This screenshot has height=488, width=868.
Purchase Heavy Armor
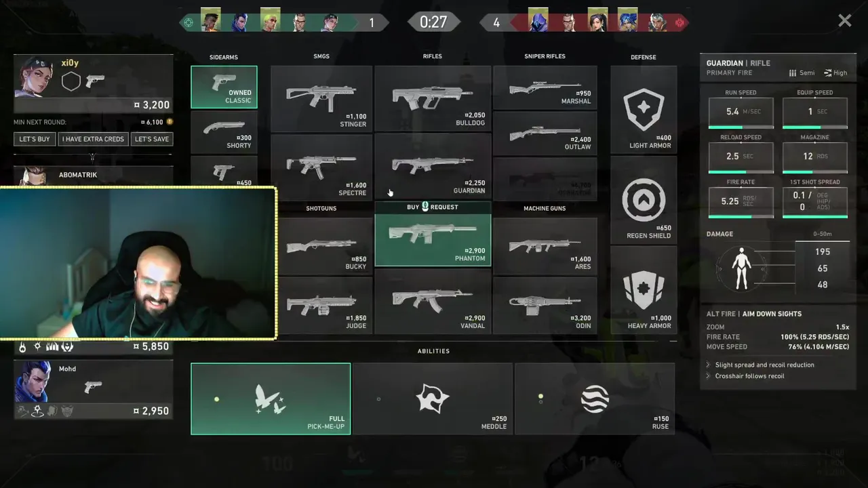click(644, 289)
